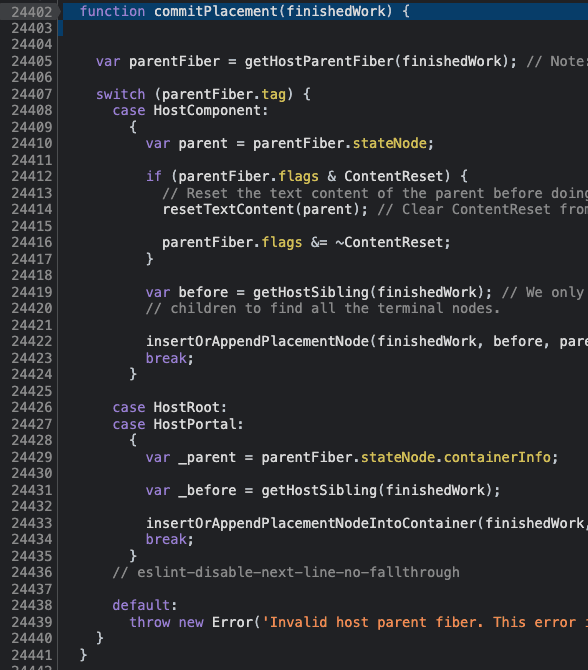Click line number 24431 gutter
This screenshot has width=588, height=670.
[x=32, y=490]
